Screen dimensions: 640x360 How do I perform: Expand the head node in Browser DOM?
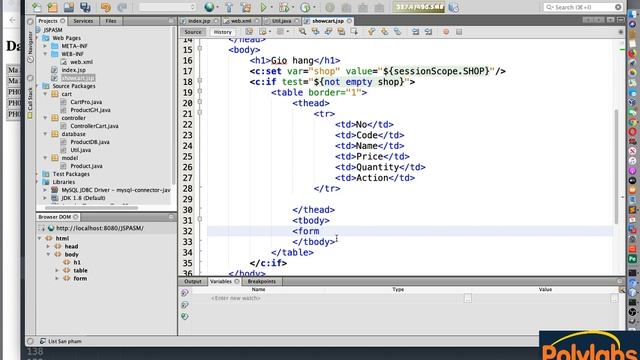pyautogui.click(x=48, y=247)
